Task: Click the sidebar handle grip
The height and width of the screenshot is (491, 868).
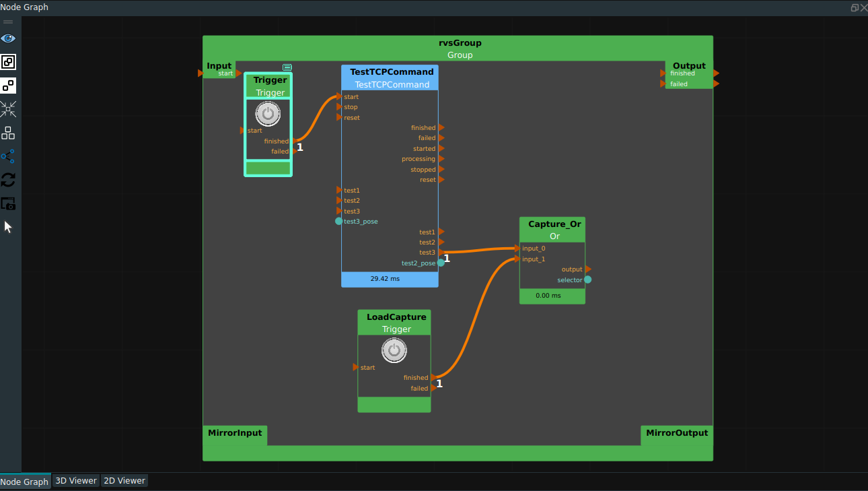Action: coord(8,22)
